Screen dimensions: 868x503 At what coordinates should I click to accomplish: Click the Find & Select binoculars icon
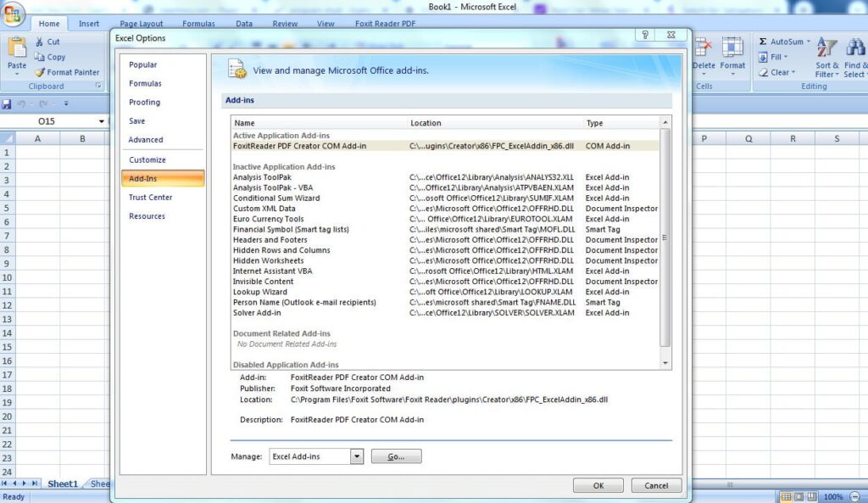tap(856, 48)
